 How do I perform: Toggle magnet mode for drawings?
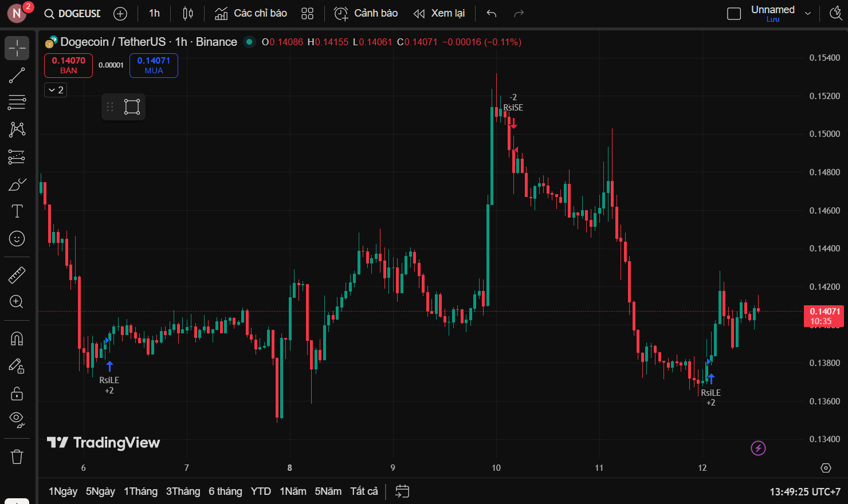tap(17, 339)
